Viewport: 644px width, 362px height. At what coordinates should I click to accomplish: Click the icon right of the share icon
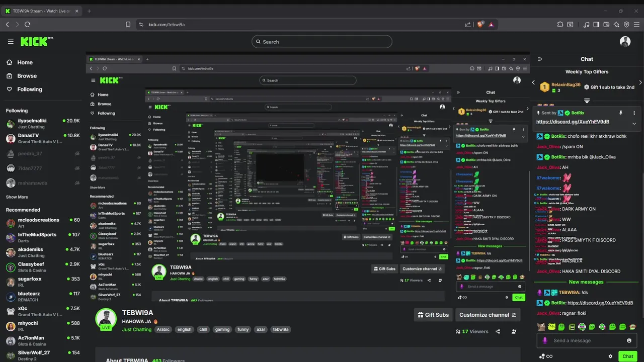[514, 331]
